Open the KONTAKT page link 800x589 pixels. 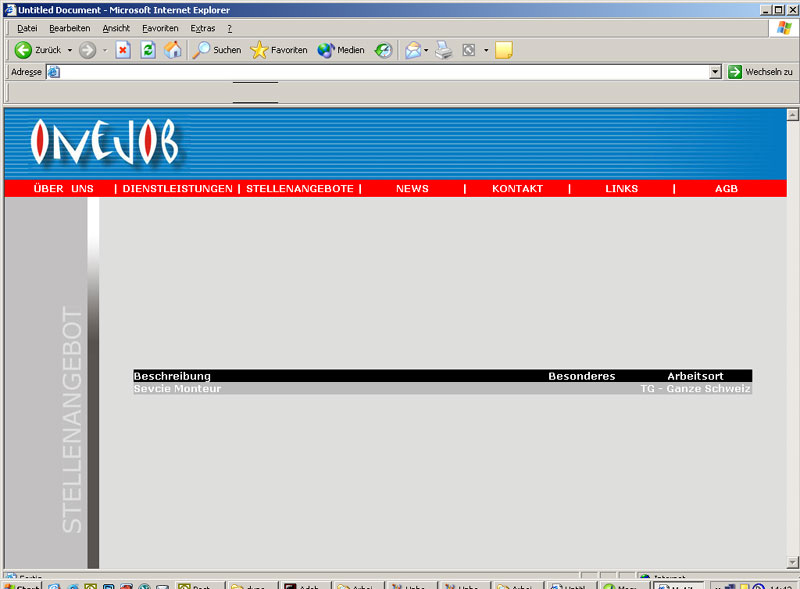click(x=517, y=189)
